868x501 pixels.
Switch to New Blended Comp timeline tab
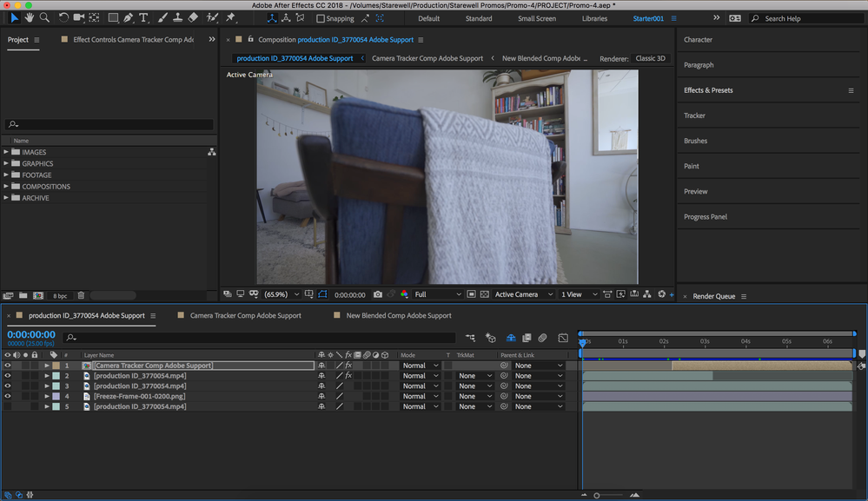coord(398,315)
